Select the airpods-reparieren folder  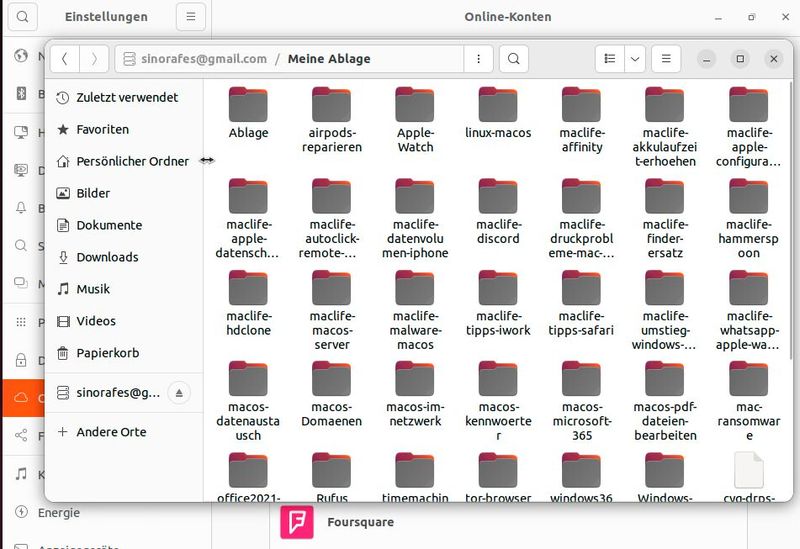pos(332,120)
